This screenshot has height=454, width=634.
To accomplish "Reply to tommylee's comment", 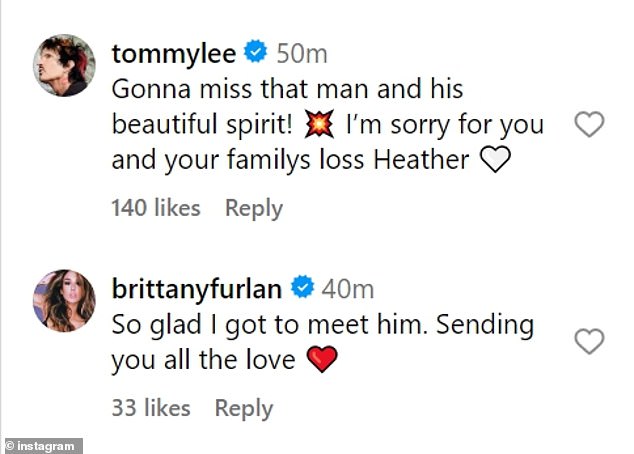I will pos(254,209).
